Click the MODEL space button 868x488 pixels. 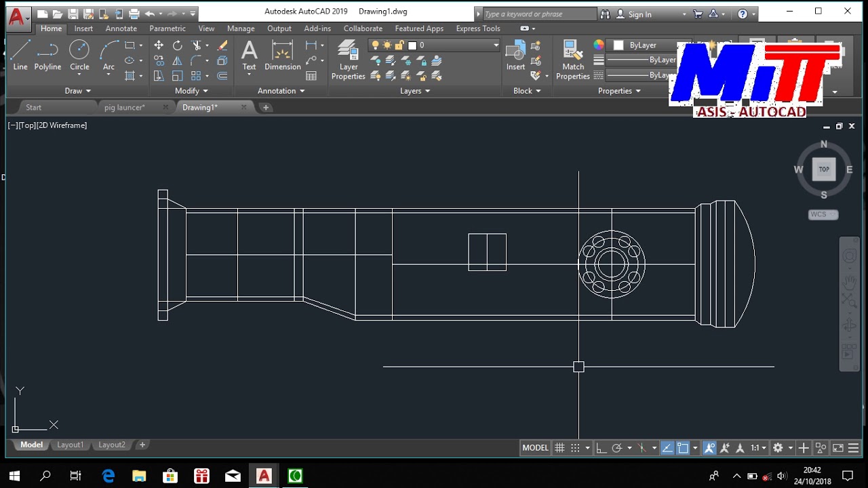[x=535, y=448]
